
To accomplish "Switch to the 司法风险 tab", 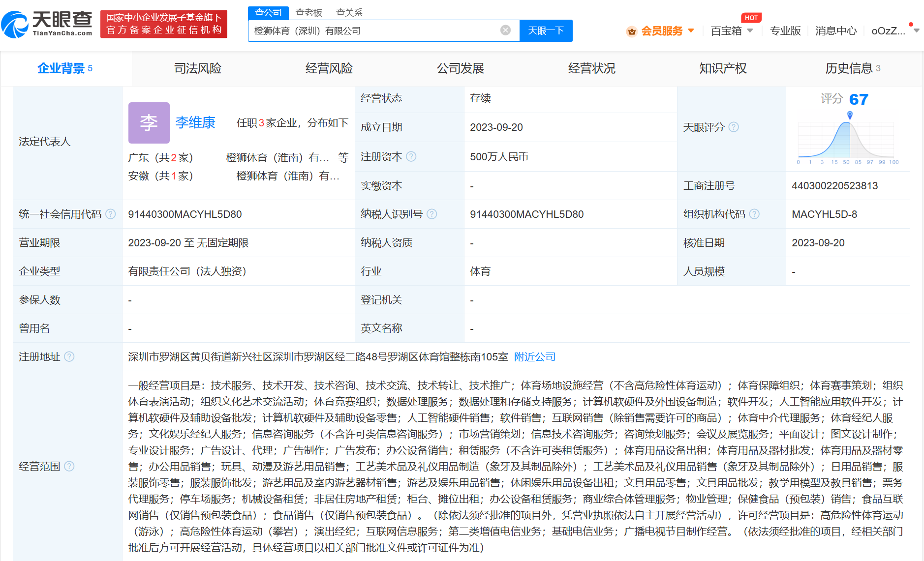I will [197, 68].
